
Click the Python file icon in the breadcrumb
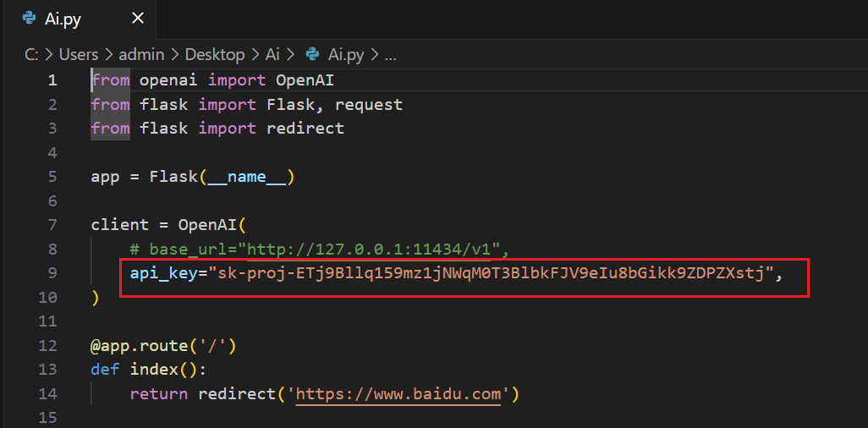point(313,54)
